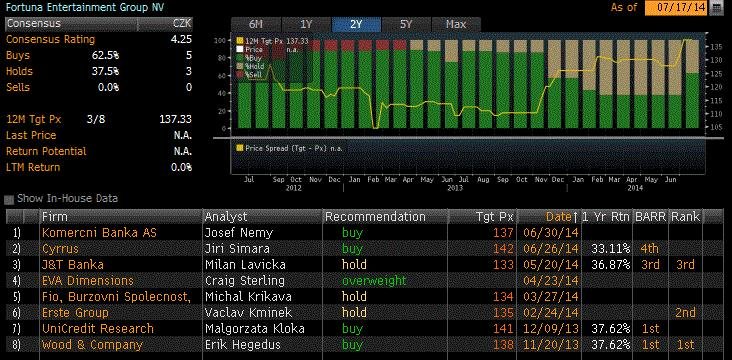Open Fio, Burzovni Spolecnost firm link

(116, 297)
